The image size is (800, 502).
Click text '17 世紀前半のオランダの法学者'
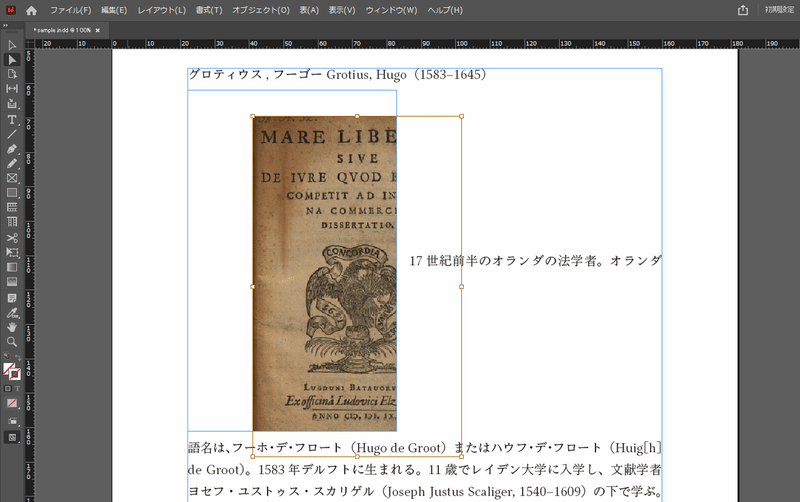point(503,261)
